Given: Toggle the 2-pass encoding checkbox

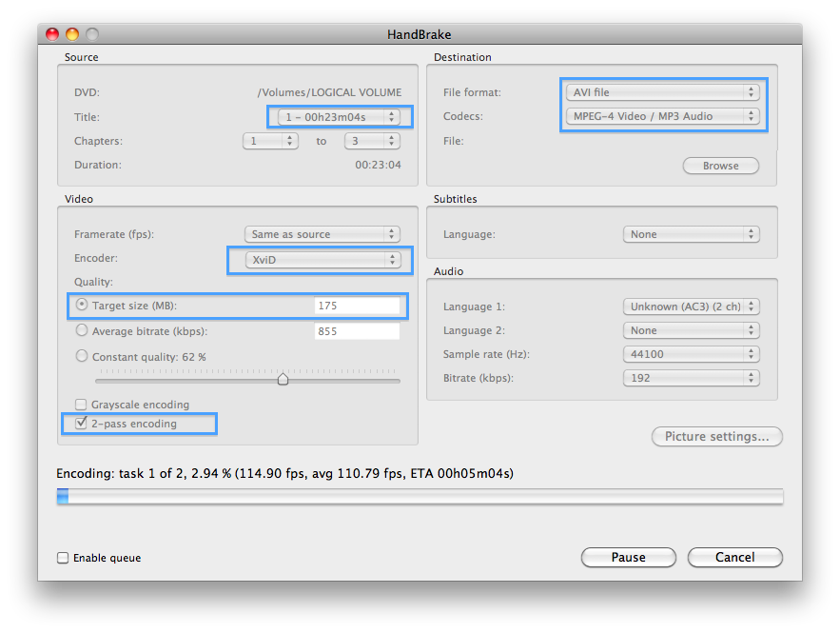Looking at the screenshot, I should point(81,424).
